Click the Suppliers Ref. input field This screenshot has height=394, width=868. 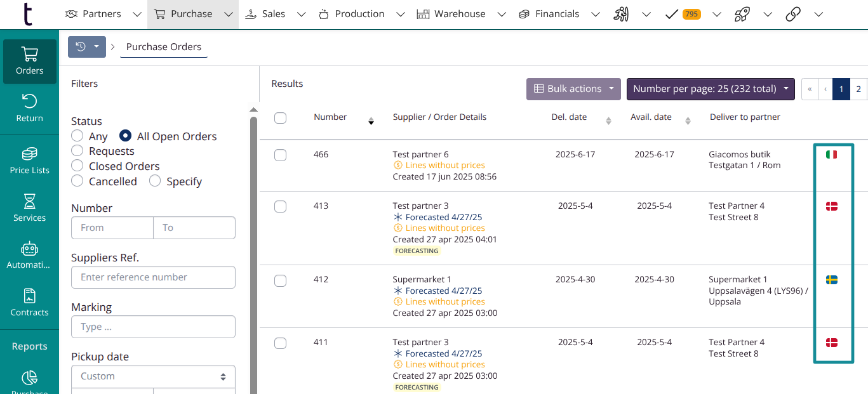(x=153, y=277)
